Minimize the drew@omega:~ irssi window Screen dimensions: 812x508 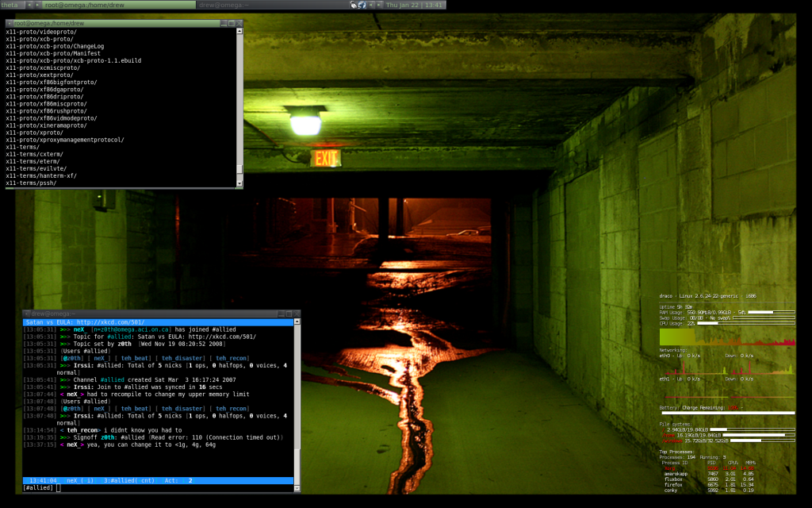click(x=282, y=314)
